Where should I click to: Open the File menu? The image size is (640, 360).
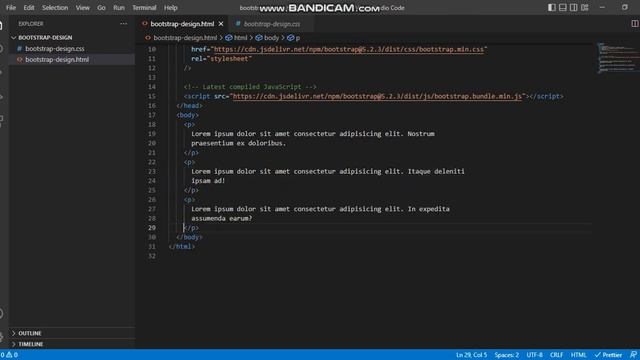click(x=11, y=8)
